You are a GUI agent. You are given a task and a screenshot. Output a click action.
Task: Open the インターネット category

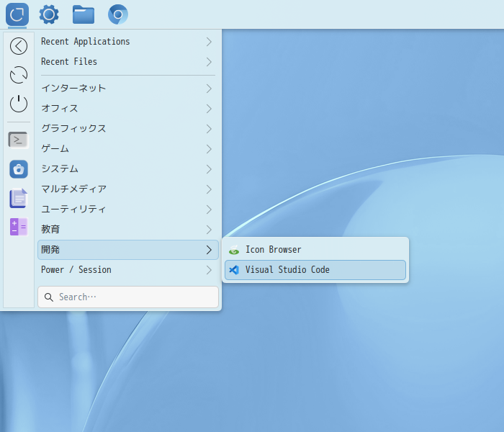point(128,89)
